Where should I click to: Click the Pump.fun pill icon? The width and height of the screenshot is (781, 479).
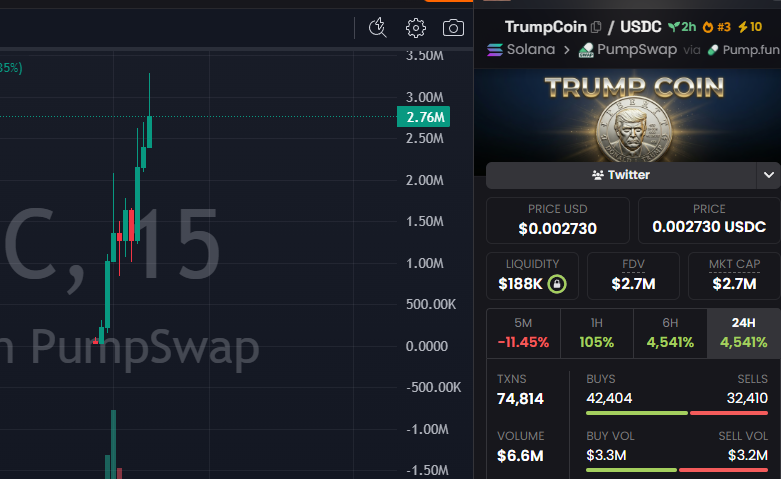coord(713,50)
